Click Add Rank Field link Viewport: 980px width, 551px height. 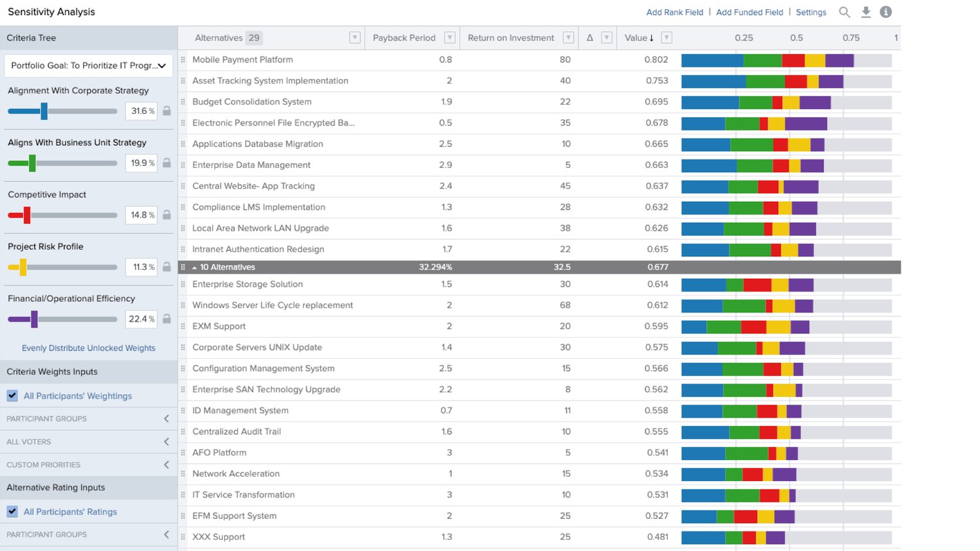(x=674, y=12)
